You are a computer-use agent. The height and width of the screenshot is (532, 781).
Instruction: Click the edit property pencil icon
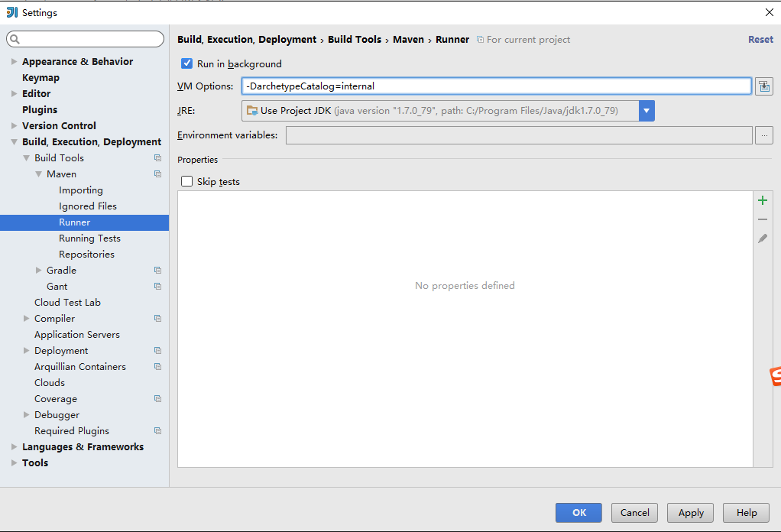pyautogui.click(x=762, y=238)
